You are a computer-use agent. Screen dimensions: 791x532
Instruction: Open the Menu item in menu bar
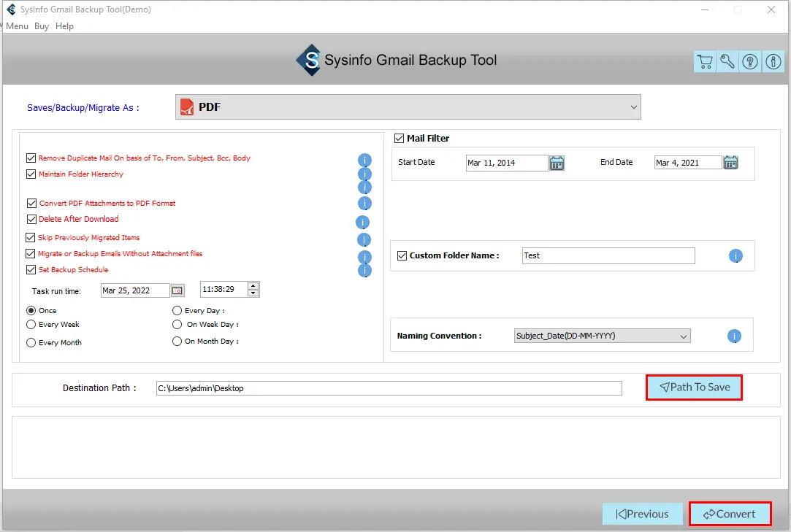pos(17,26)
